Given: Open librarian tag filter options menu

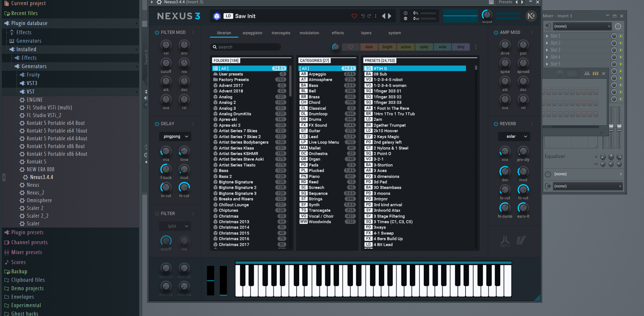Looking at the screenshot, I should (x=476, y=47).
